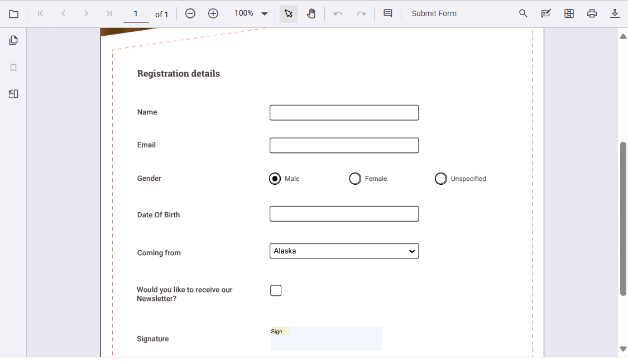
Task: Click the Submit Form button
Action: tap(434, 13)
